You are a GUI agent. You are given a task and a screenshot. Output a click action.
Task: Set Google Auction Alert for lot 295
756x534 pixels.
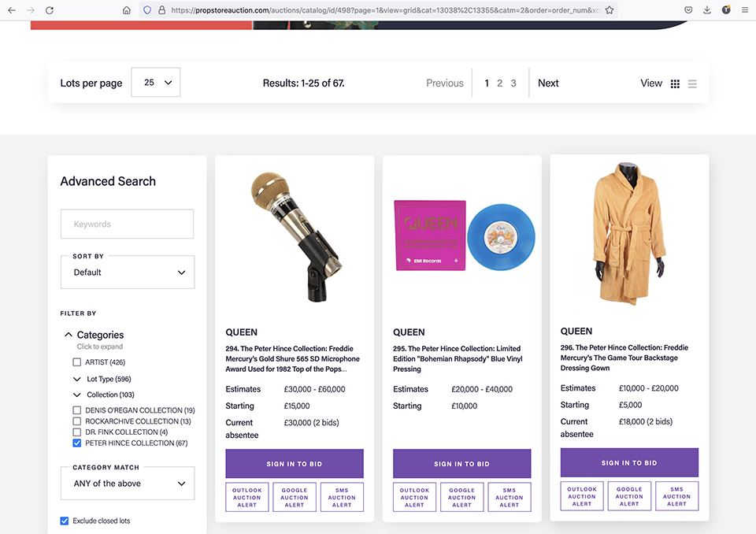461,497
